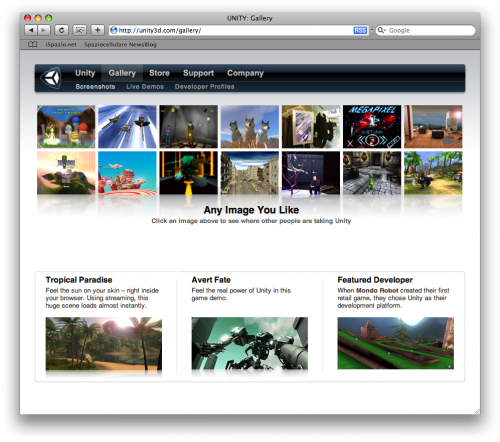Image resolution: width=500 pixels, height=442 pixels.
Task: Open the RSS feed button in address bar
Action: click(x=360, y=30)
